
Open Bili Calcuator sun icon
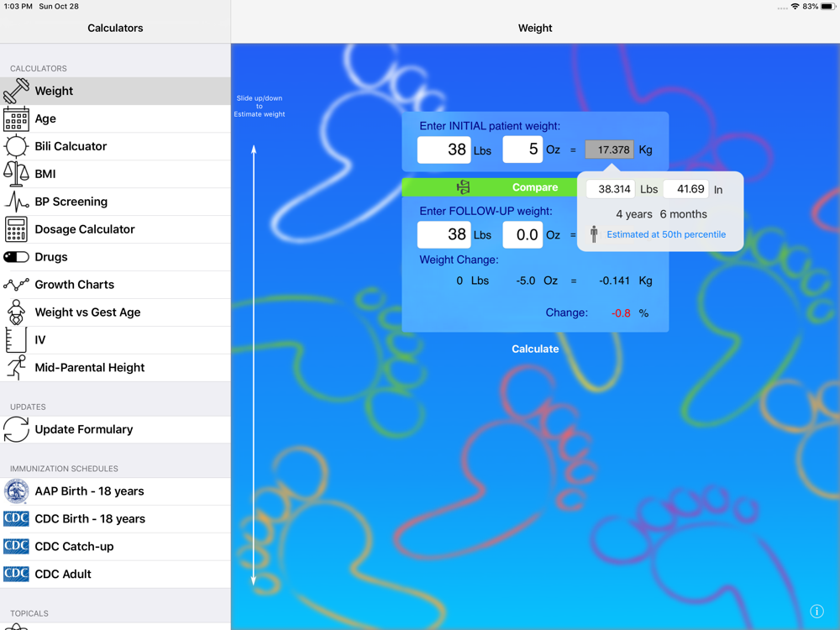16,146
